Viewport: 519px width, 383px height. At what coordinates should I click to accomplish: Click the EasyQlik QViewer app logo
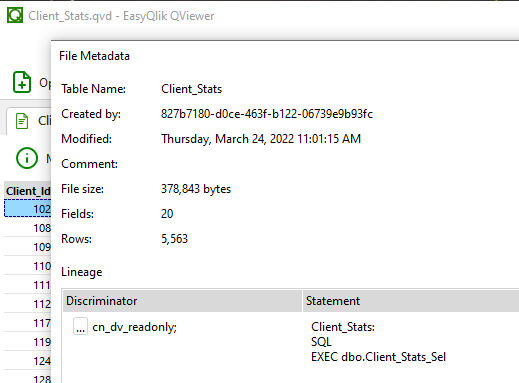(15, 15)
